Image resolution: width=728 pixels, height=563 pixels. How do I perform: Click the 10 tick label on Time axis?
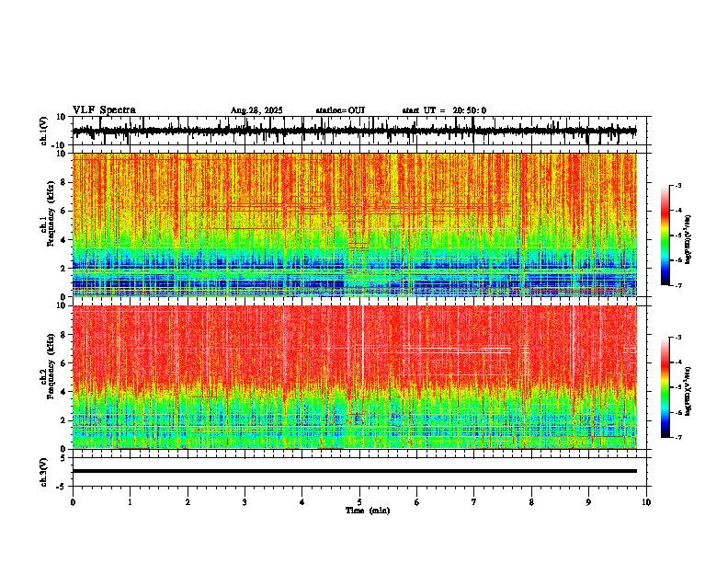[646, 502]
